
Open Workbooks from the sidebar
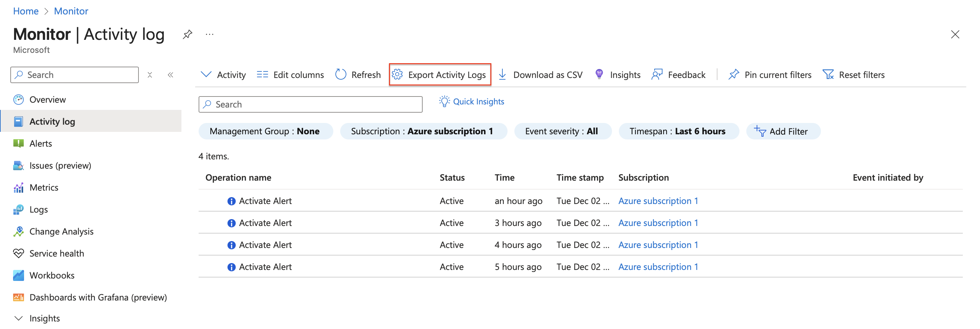click(x=52, y=275)
